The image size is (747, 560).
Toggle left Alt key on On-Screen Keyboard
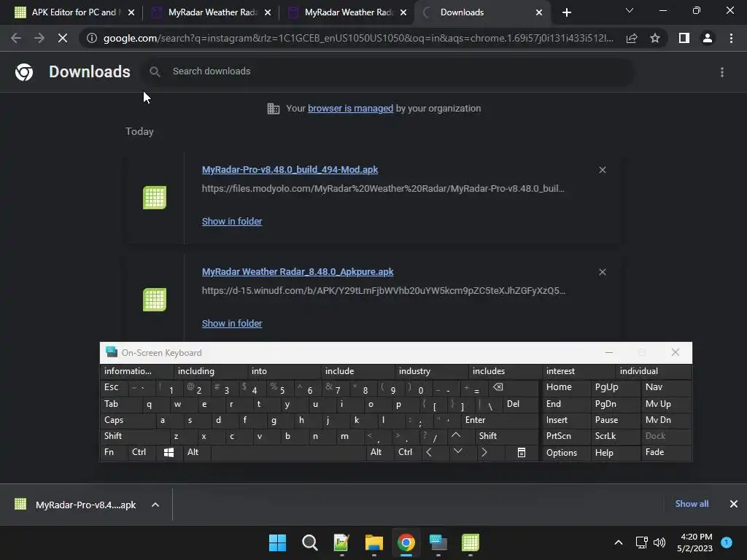tap(196, 452)
